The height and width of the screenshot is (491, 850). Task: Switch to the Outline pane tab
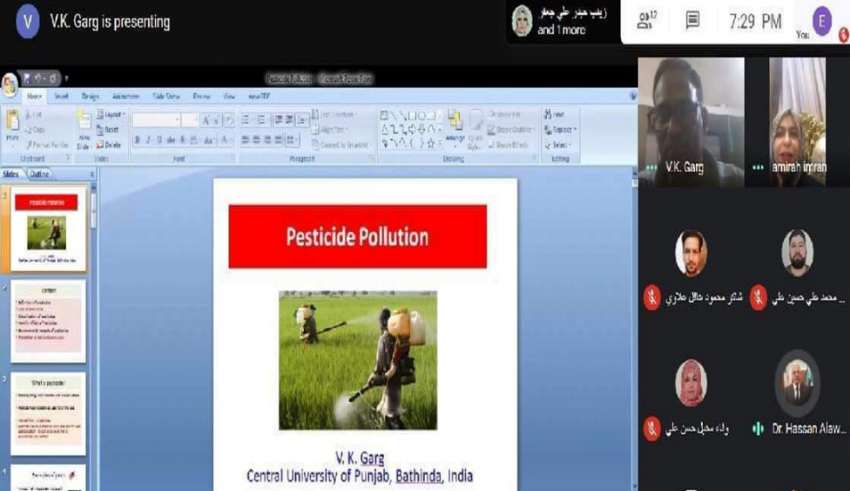[40, 174]
